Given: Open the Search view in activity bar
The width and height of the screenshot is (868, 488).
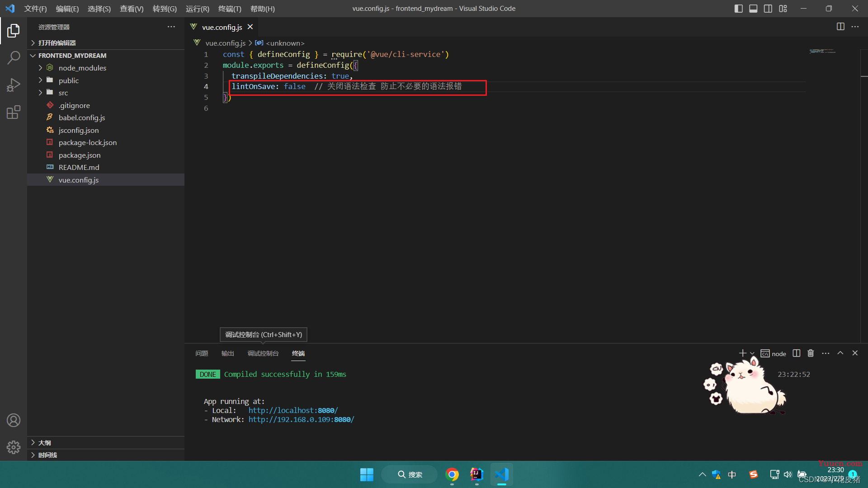Looking at the screenshot, I should [14, 57].
